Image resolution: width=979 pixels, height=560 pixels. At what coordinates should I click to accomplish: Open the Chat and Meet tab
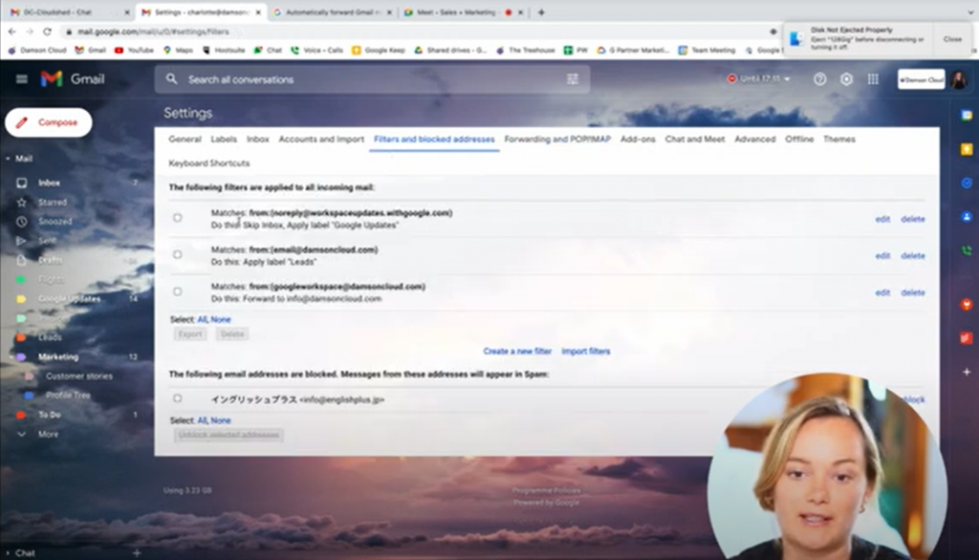pyautogui.click(x=695, y=140)
